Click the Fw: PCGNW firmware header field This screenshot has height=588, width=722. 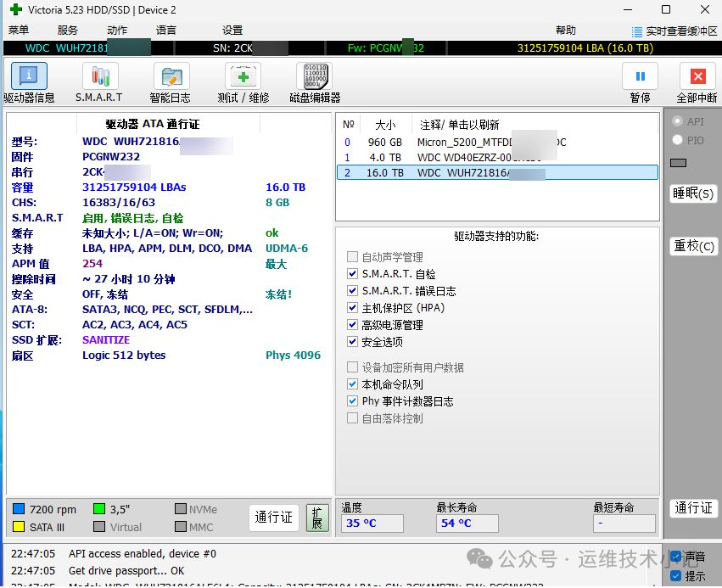[386, 48]
